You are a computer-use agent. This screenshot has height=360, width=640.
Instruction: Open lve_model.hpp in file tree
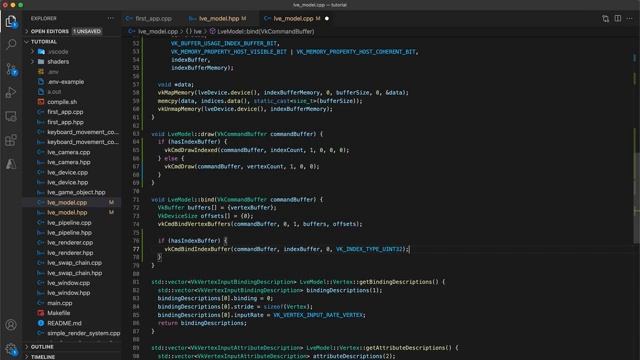[67, 213]
